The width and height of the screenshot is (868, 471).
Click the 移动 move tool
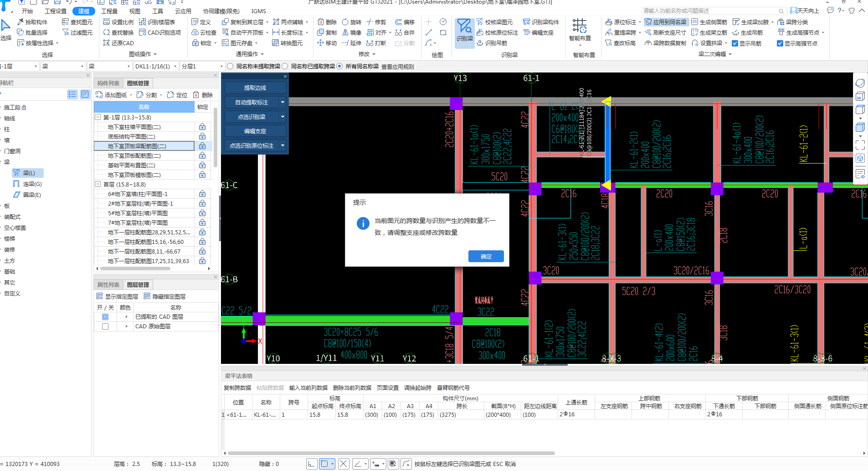pyautogui.click(x=327, y=43)
